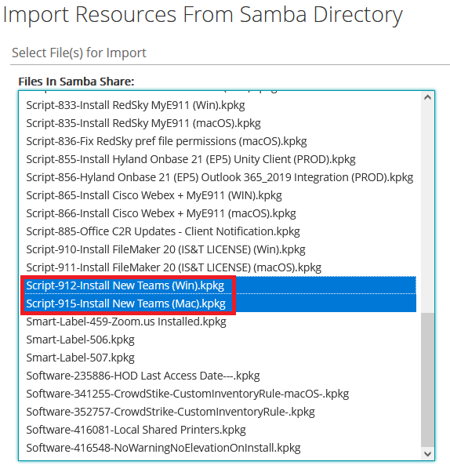
Task: Click Script-912-Install New Teams (Win).kpkg
Action: tap(221, 285)
